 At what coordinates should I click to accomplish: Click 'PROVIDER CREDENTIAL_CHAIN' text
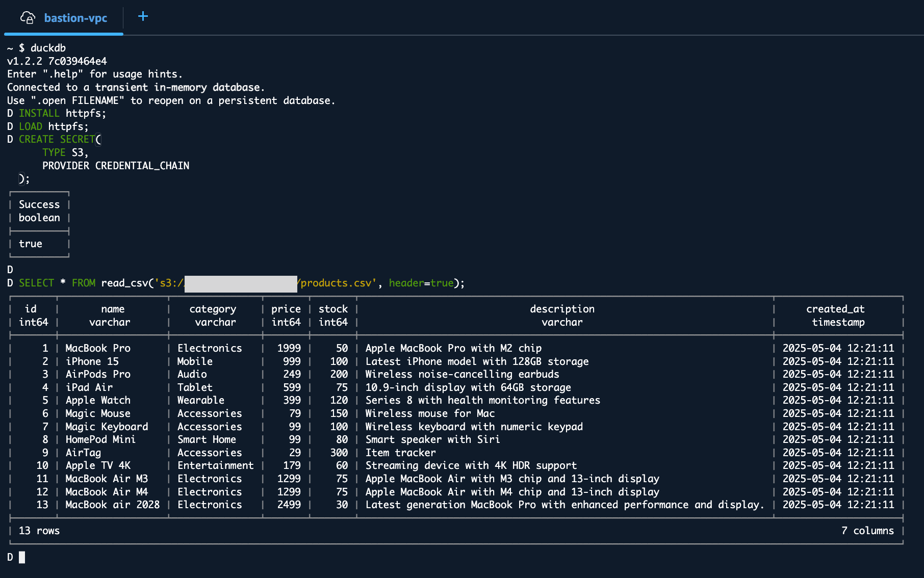coord(116,166)
